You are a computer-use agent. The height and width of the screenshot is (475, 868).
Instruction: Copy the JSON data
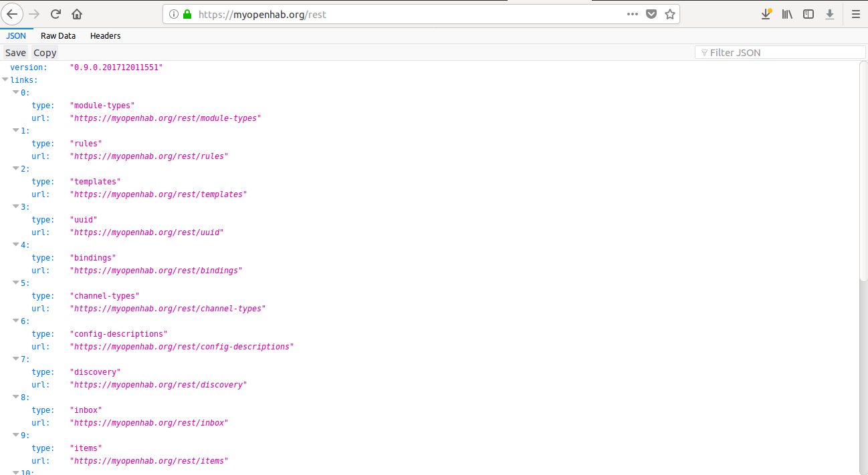(45, 53)
